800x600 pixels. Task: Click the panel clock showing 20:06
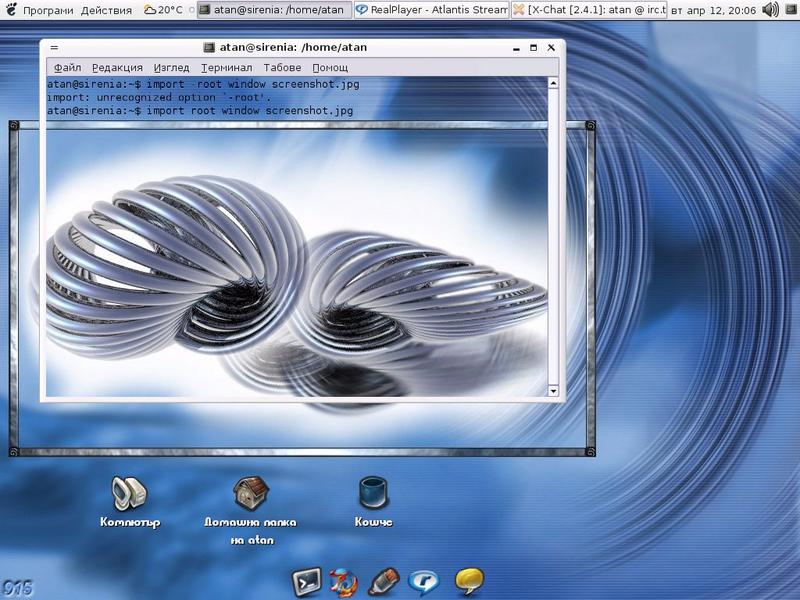(x=712, y=10)
